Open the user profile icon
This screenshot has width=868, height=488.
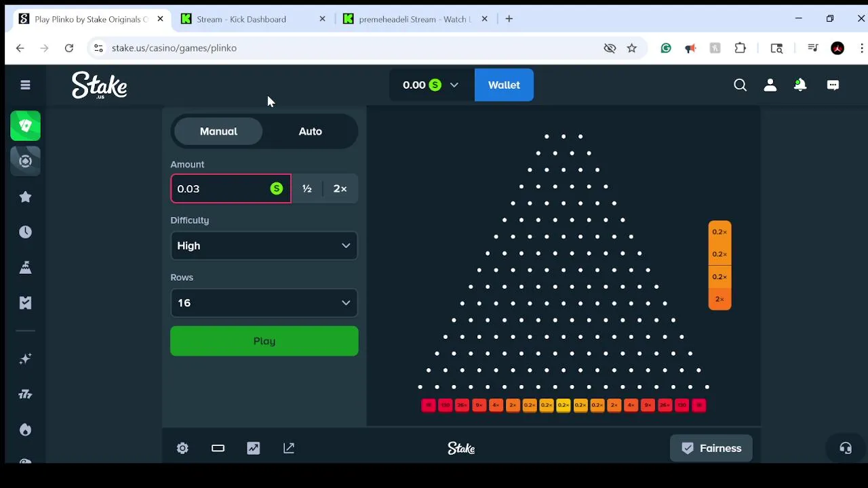770,85
